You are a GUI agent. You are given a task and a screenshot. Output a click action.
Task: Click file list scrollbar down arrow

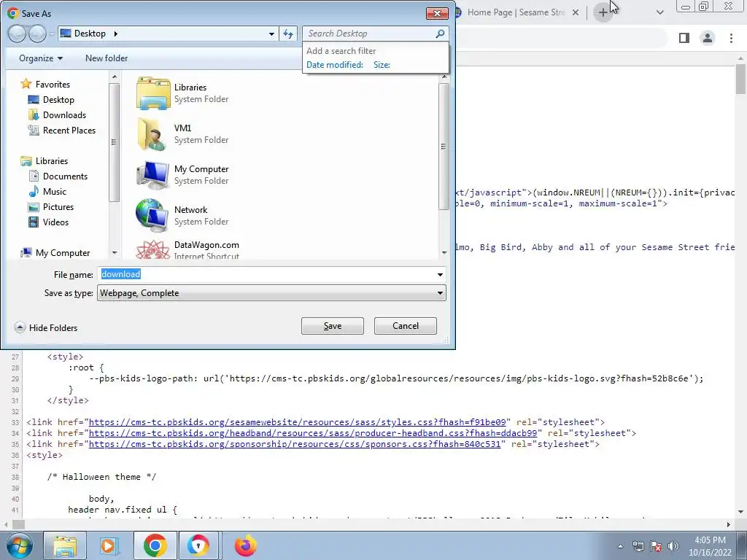click(444, 253)
